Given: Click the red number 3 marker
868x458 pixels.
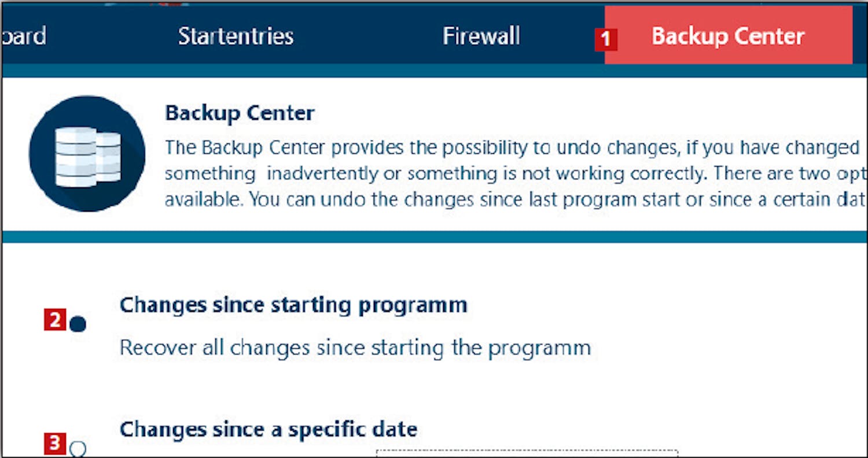Looking at the screenshot, I should pyautogui.click(x=54, y=444).
